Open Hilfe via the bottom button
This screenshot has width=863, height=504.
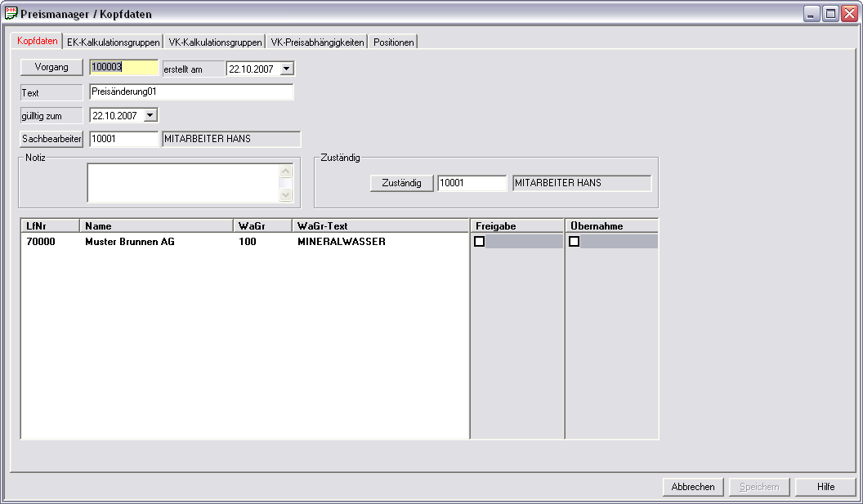pos(825,487)
